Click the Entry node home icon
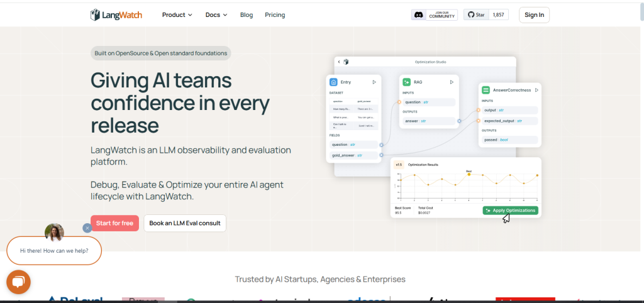Viewport: 644px width, 303px height. coord(333,82)
